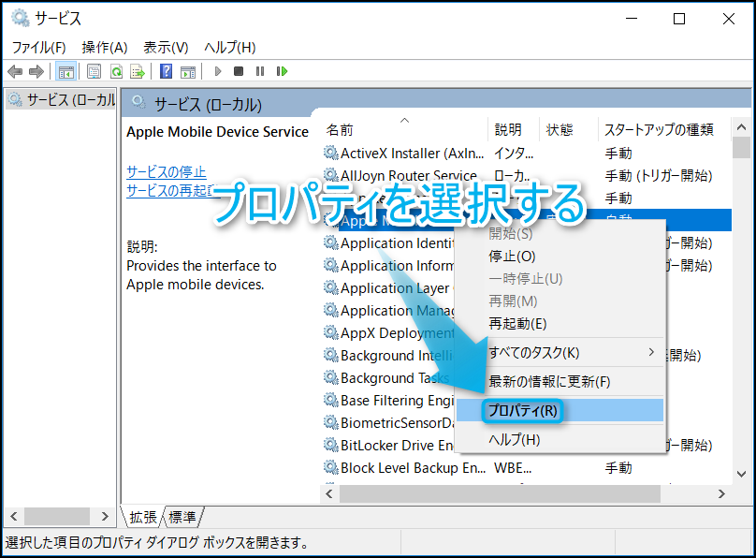Image resolution: width=756 pixels, height=558 pixels.
Task: Click the list's horizontal scrollbar right arrow
Action: pos(722,493)
